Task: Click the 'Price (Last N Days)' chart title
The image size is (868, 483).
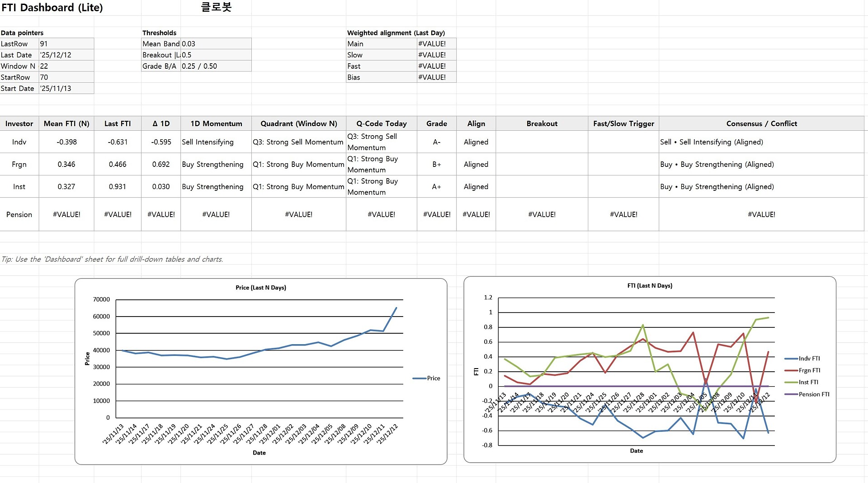Action: pyautogui.click(x=261, y=288)
